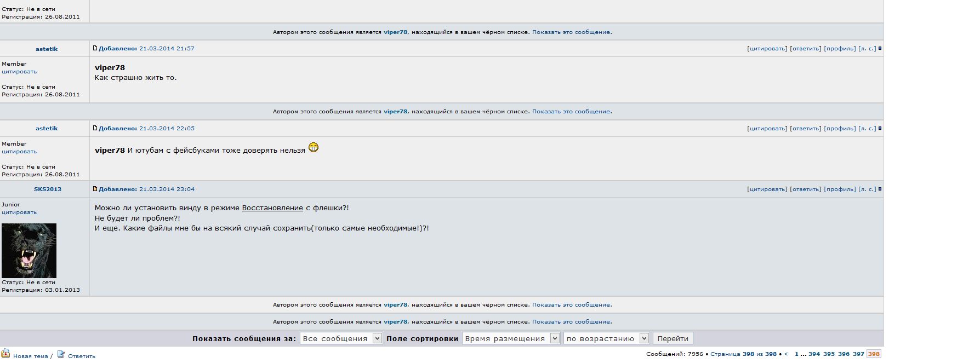Click [профиль] link on SKS2013's post

tap(840, 189)
